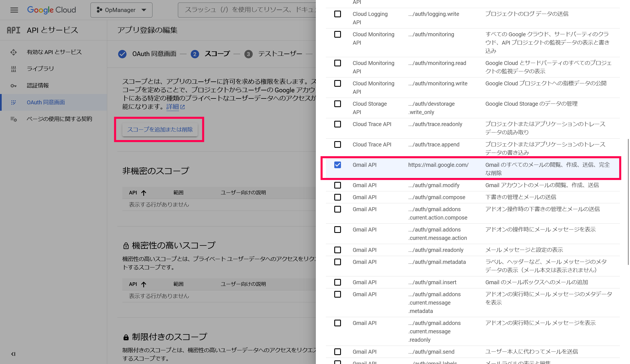
Task: Select OAuth 同意画面 in the sidebar
Action: click(46, 102)
